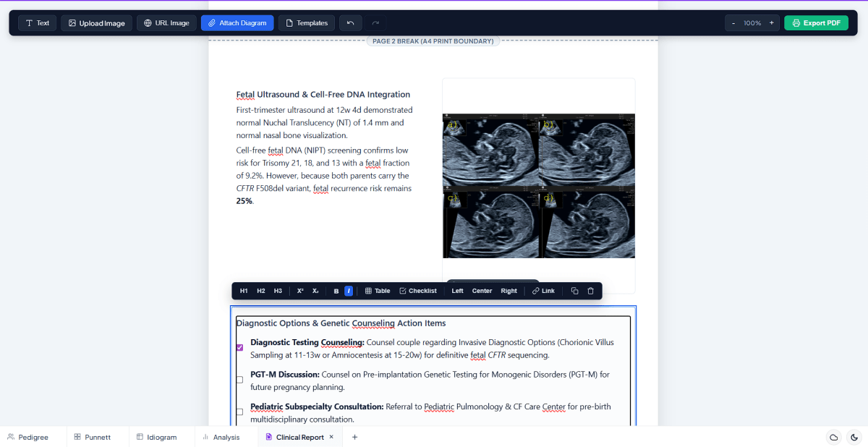Toggle bold formatting

336,291
